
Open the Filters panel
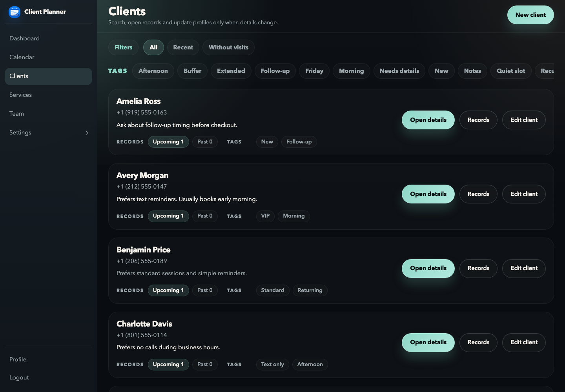tap(123, 47)
